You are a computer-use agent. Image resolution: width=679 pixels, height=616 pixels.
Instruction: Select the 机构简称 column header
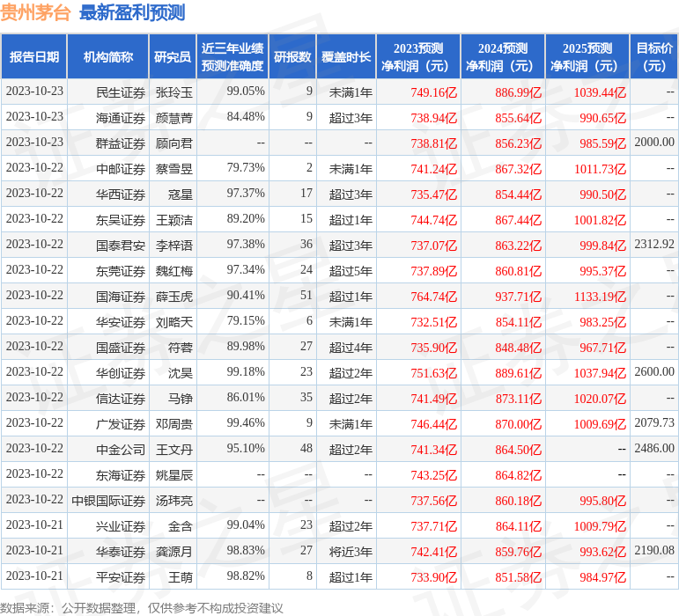pyautogui.click(x=108, y=56)
